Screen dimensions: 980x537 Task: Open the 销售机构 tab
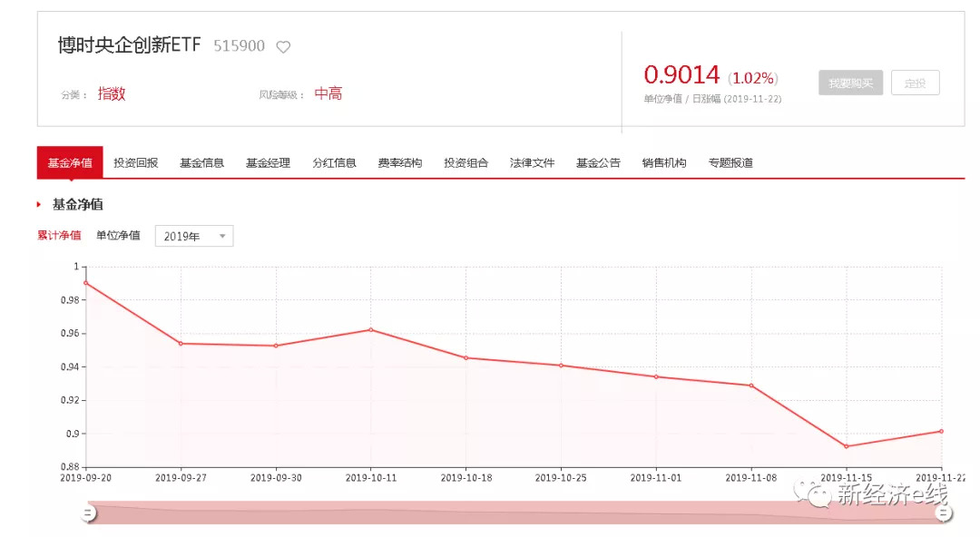pos(664,162)
